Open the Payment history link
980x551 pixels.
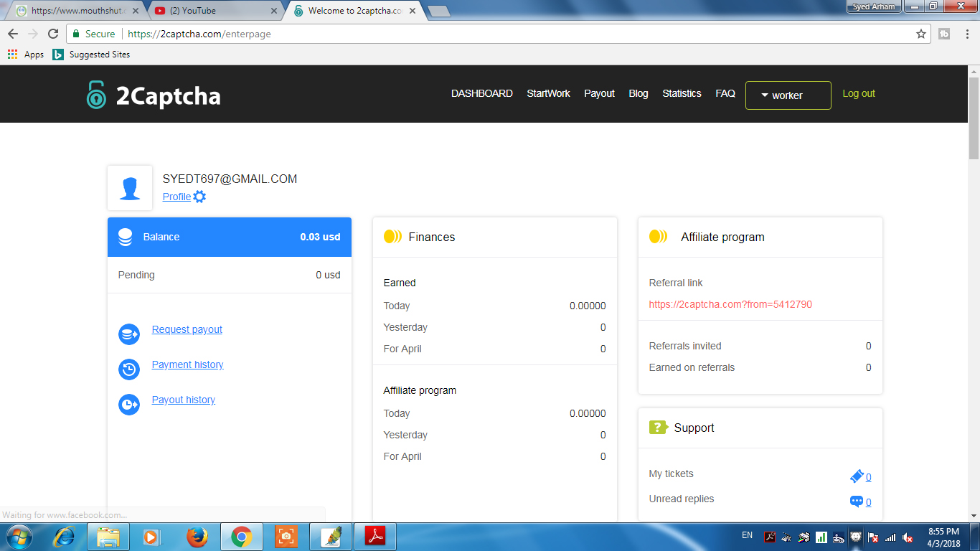coord(188,364)
